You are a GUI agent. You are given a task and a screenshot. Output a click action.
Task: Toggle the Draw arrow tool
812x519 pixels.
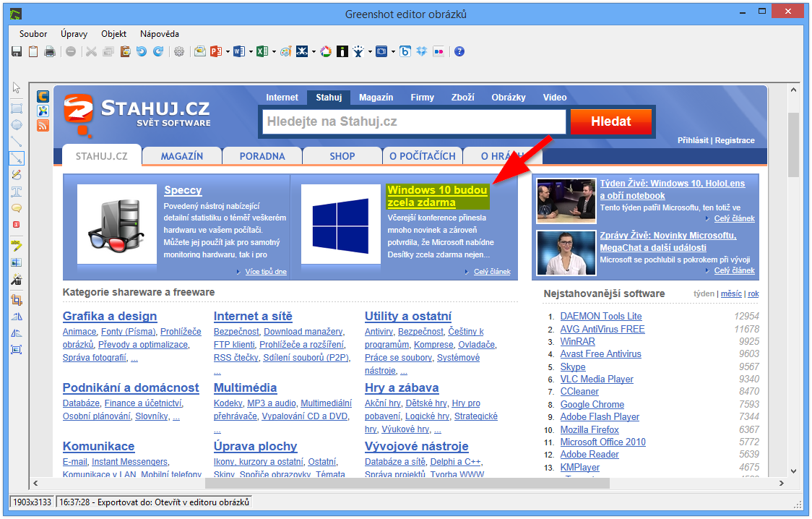[17, 158]
